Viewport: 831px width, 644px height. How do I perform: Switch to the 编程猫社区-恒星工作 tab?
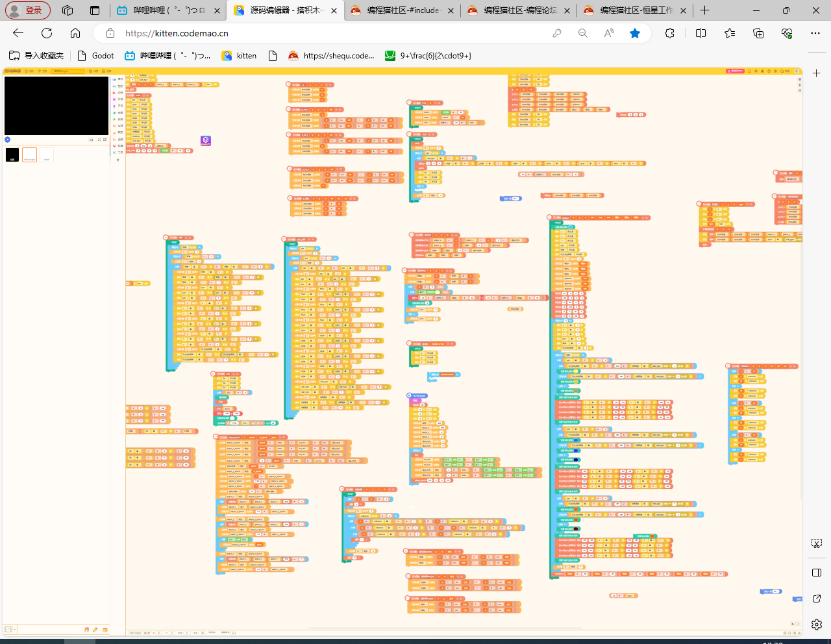pos(635,10)
